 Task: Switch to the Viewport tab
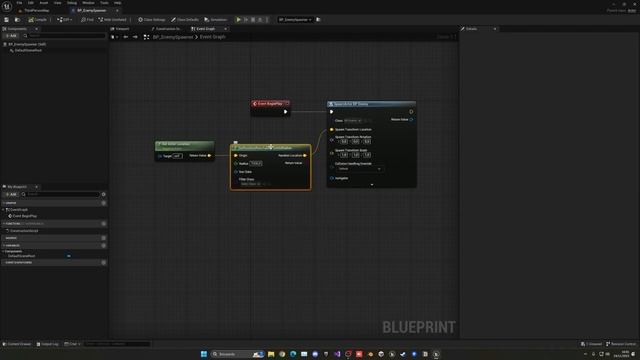(x=120, y=29)
